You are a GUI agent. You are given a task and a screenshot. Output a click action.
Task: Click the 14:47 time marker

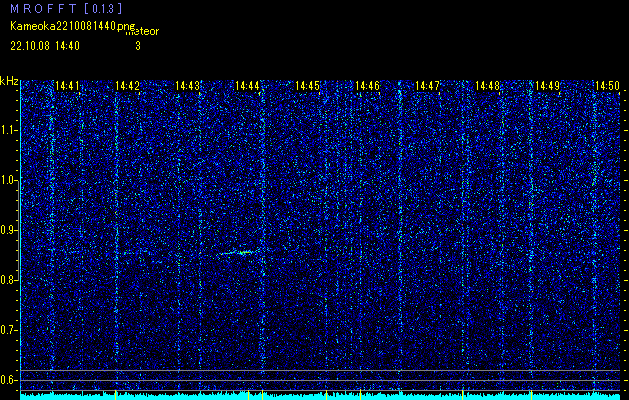(427, 85)
